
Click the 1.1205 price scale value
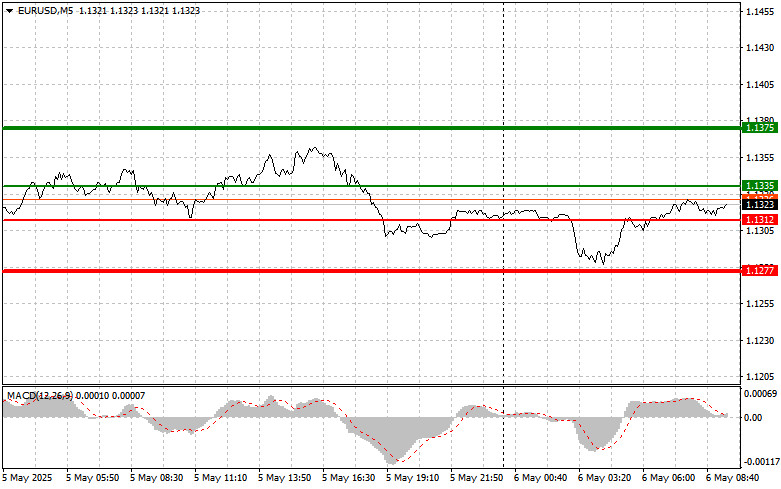[760, 377]
